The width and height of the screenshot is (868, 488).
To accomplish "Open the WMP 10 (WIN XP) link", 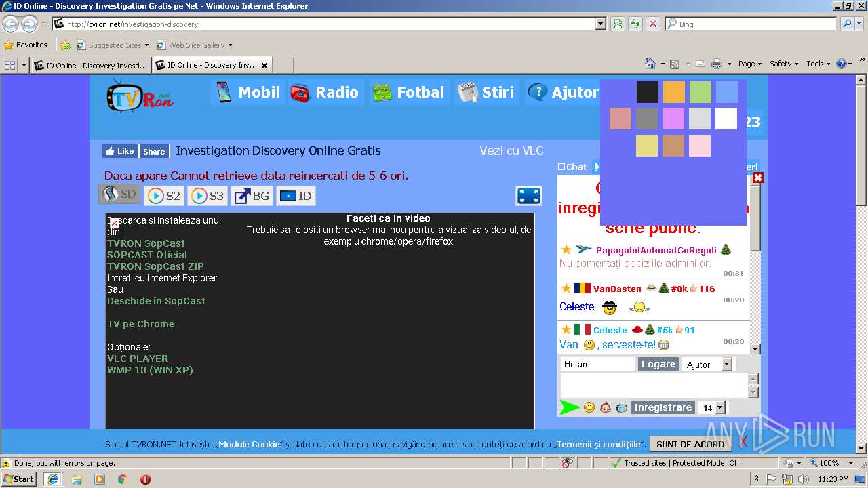I will 150,370.
